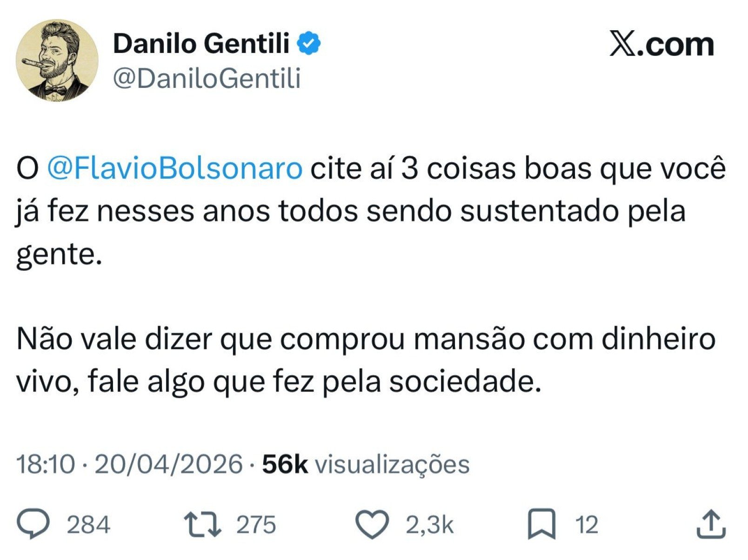The image size is (748, 560).
Task: Click the 275 reposts count
Action: click(x=256, y=525)
